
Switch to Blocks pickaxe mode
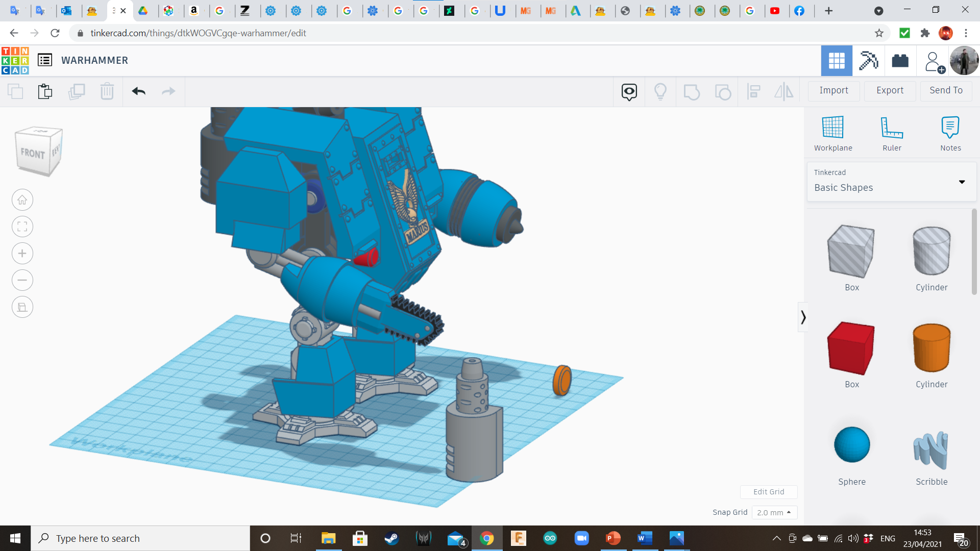(868, 61)
